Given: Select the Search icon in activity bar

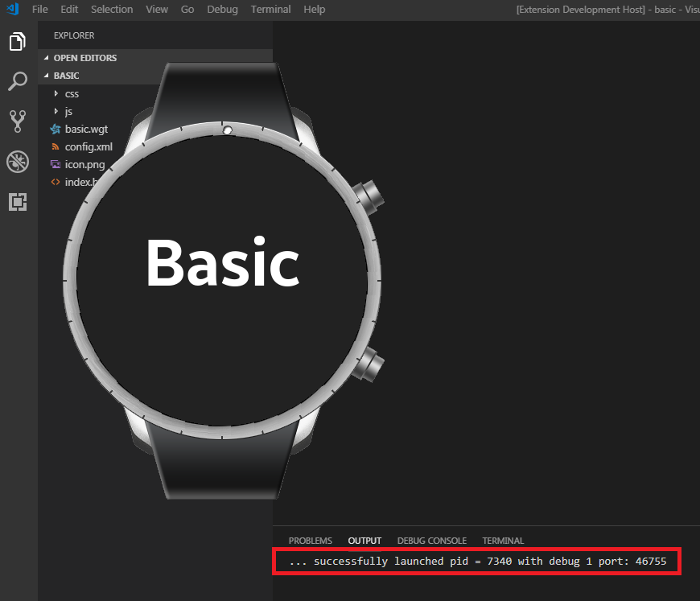Looking at the screenshot, I should coord(18,81).
